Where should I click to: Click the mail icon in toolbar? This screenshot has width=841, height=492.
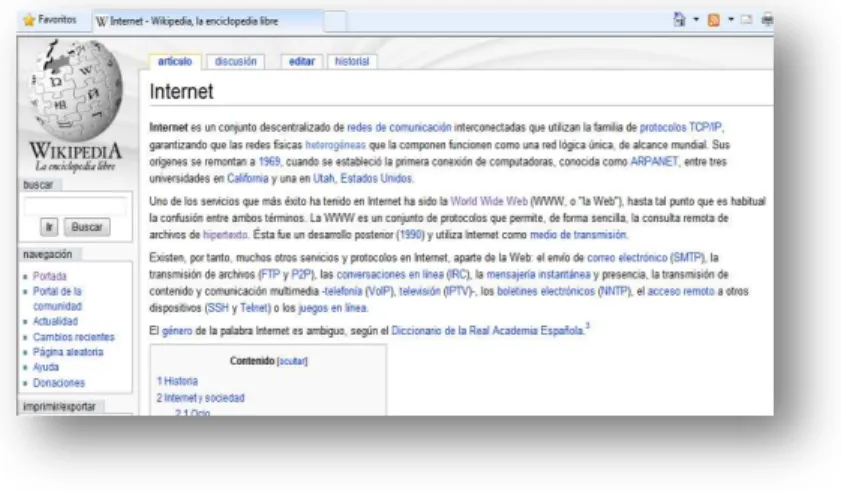[747, 20]
